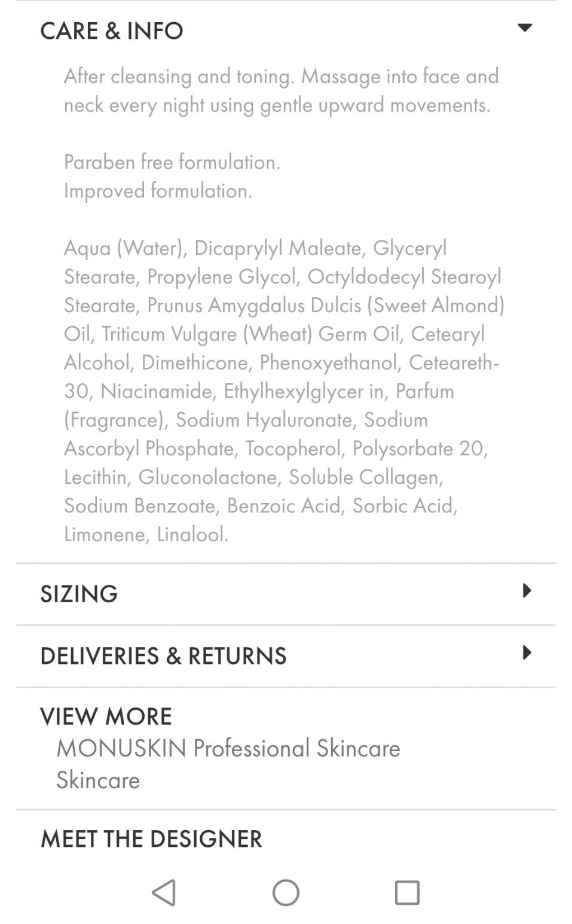572x924 pixels.
Task: Open recent apps square icon
Action: point(406,892)
